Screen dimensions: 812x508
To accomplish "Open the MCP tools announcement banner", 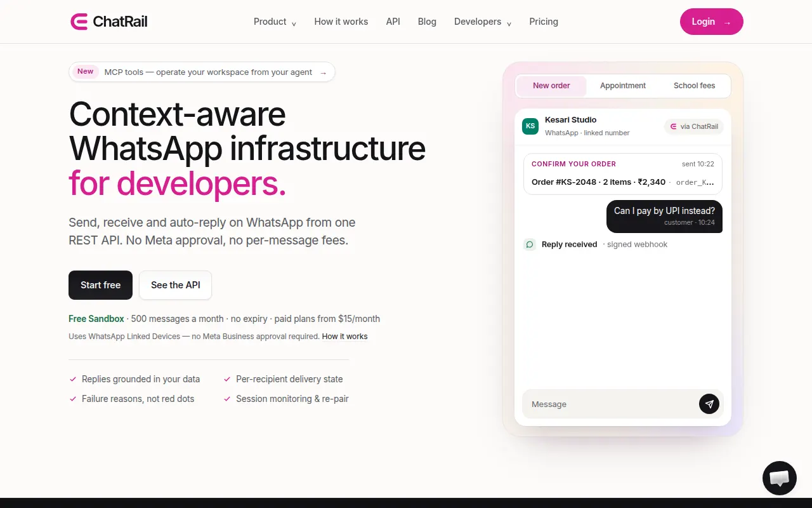I will 202,72.
